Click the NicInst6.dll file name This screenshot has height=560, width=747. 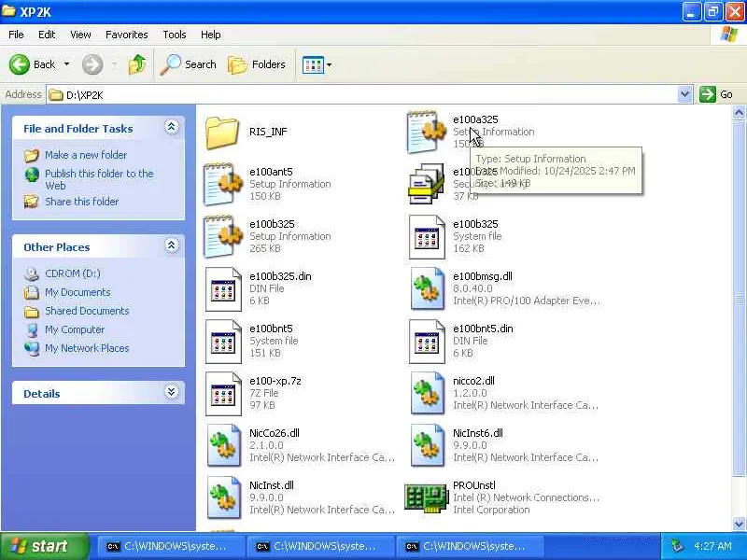point(477,433)
